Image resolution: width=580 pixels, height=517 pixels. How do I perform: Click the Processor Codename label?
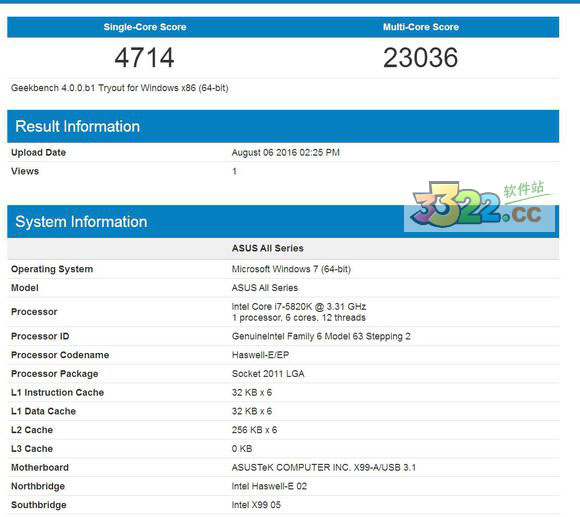click(x=60, y=355)
